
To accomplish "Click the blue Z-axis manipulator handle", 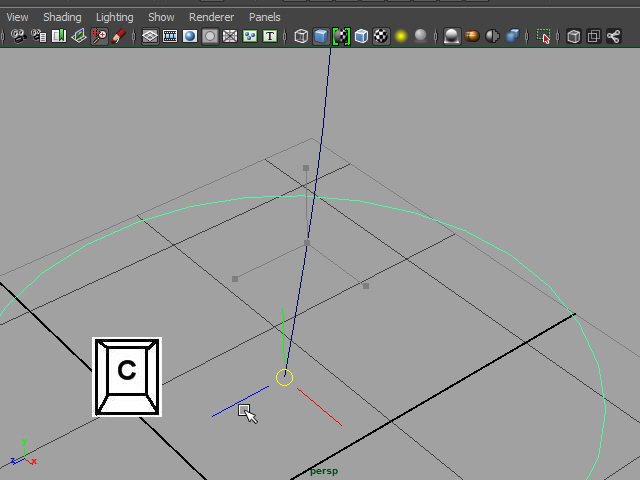I will coord(240,401).
